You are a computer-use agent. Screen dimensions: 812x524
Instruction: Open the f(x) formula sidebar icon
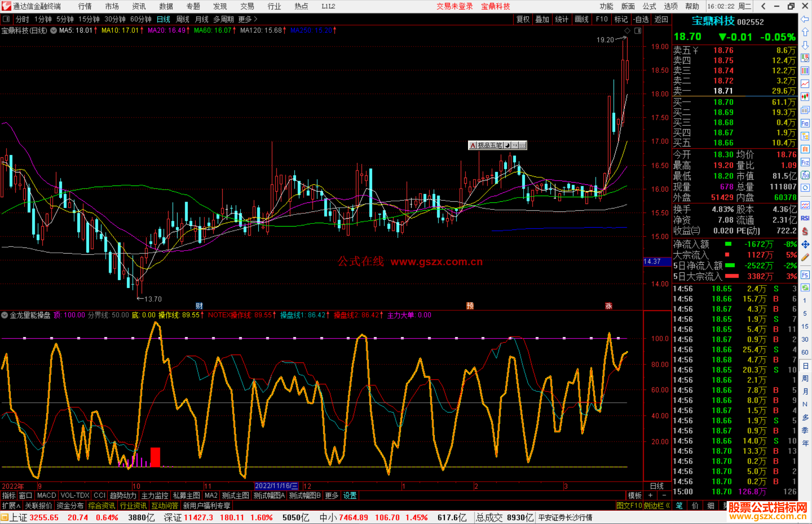click(x=805, y=175)
